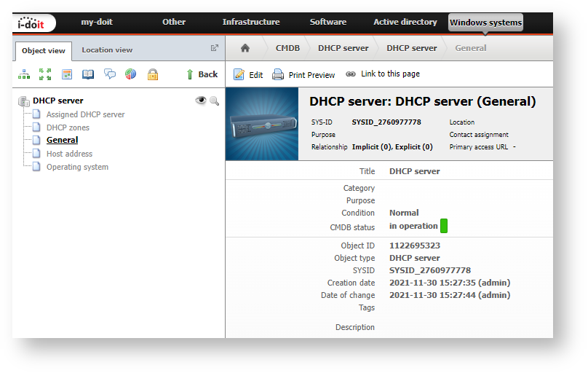
Task: Switch to Location view tab
Action: pos(107,50)
